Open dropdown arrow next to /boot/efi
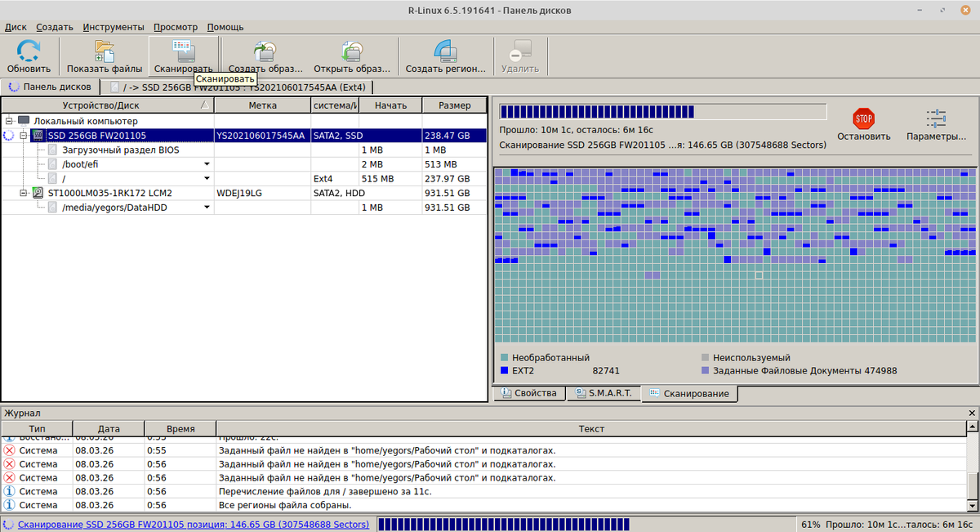 pos(207,164)
